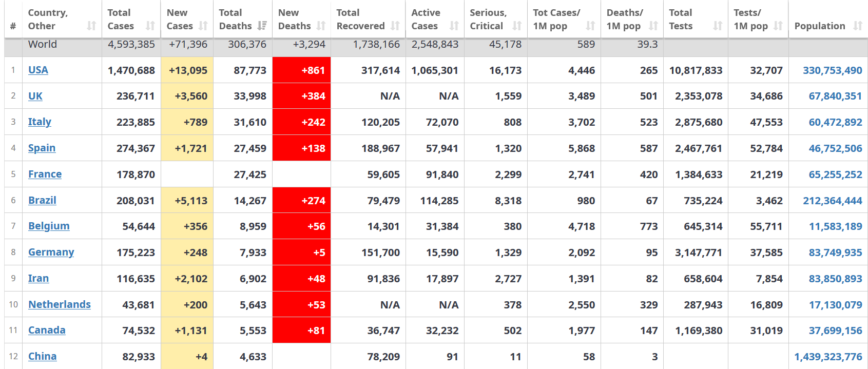Click Spain active cases value 57,941

coord(442,148)
